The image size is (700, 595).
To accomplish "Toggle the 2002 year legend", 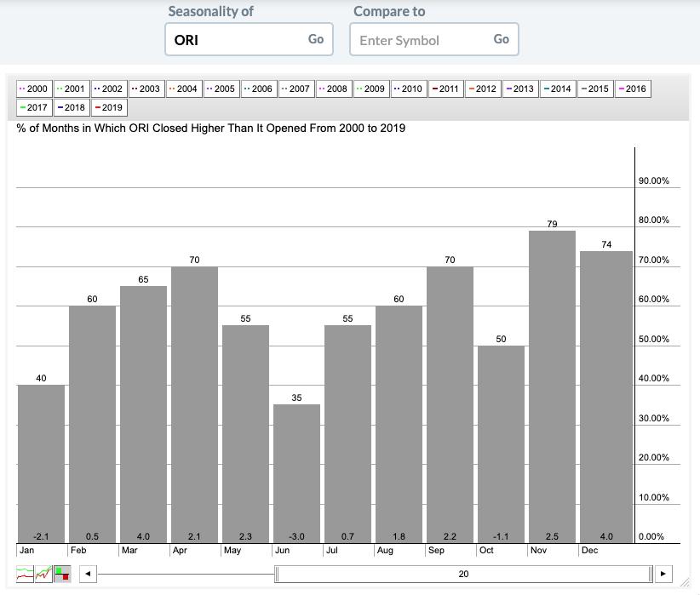I will click(x=109, y=89).
